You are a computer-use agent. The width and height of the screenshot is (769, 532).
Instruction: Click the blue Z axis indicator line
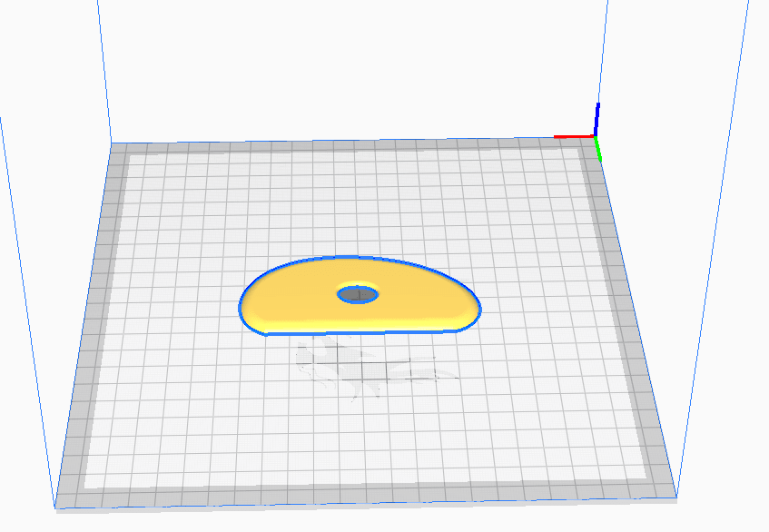(x=596, y=119)
